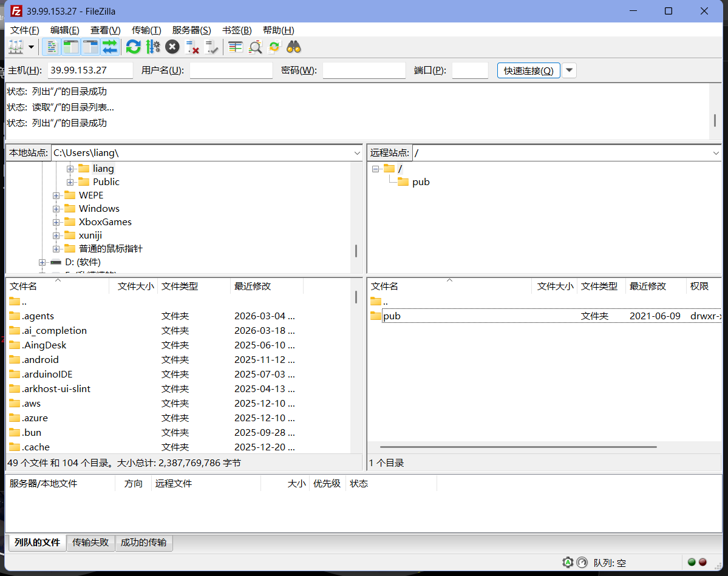Switch to 列队的文件 tab

click(x=37, y=543)
